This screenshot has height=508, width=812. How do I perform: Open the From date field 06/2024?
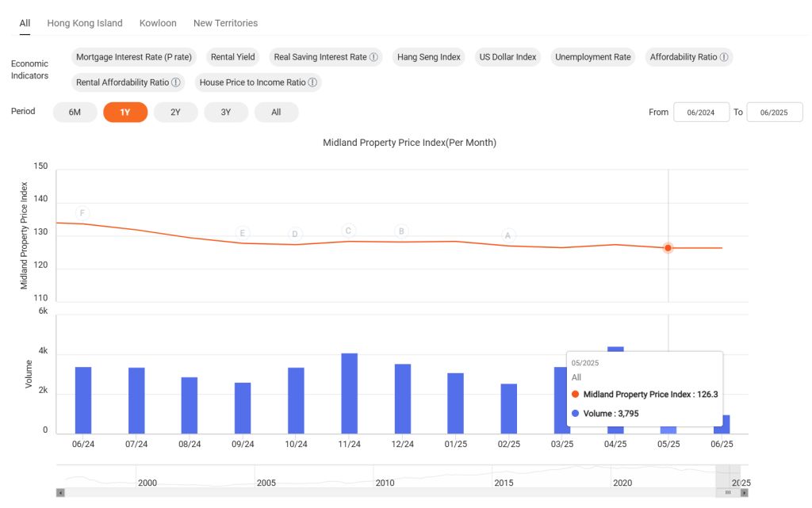point(701,113)
